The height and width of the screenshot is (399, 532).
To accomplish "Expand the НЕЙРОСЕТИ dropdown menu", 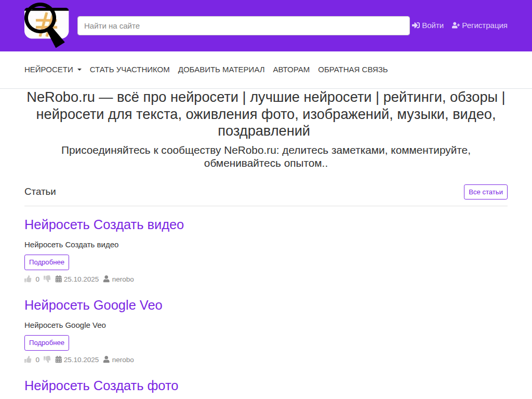I will [52, 69].
